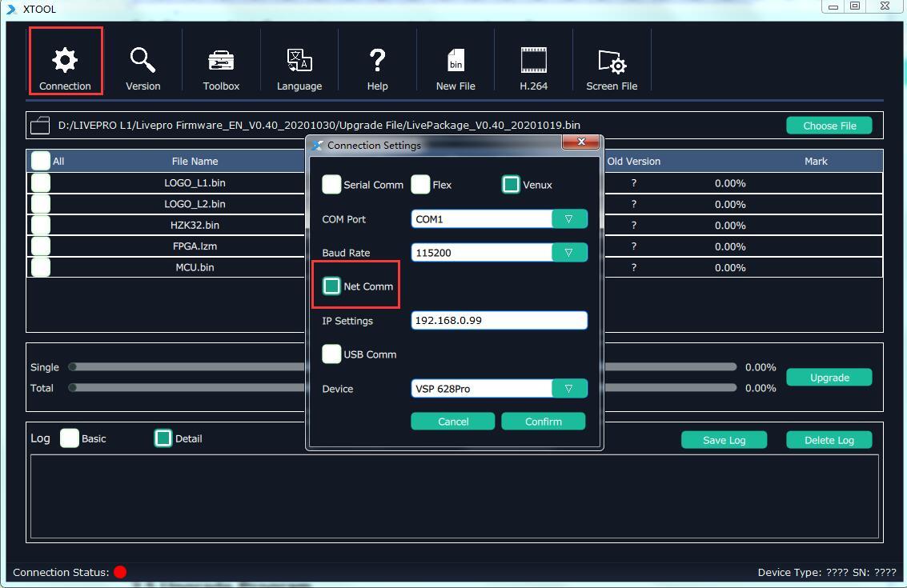Open the Screen File tool

[612, 60]
